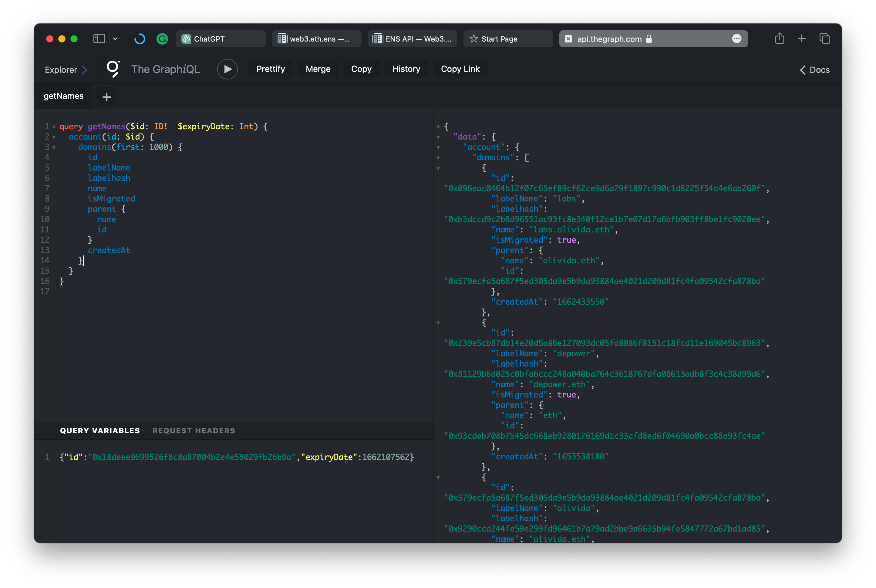Click the createdAt value "1662433550"
Viewport: 876px width, 588px height.
coord(580,302)
